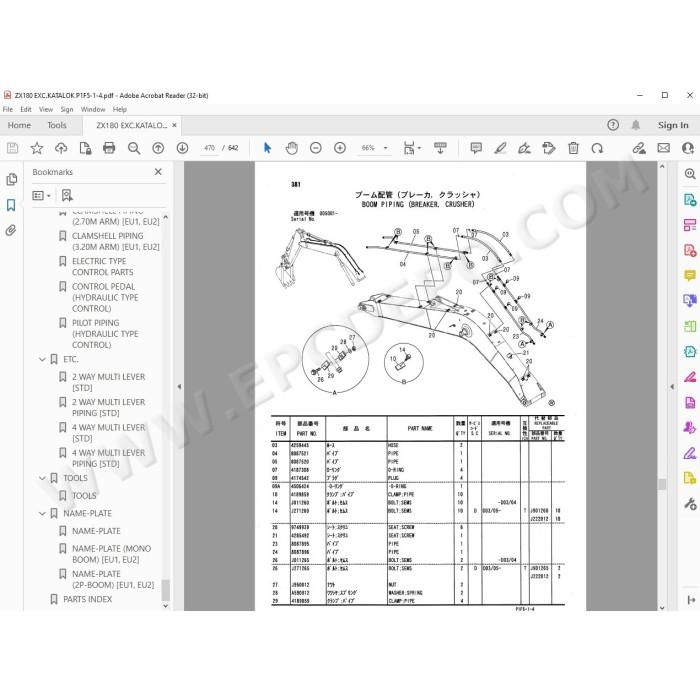The width and height of the screenshot is (700, 700).
Task: Open the PARTS INDEX bookmark
Action: (88, 599)
